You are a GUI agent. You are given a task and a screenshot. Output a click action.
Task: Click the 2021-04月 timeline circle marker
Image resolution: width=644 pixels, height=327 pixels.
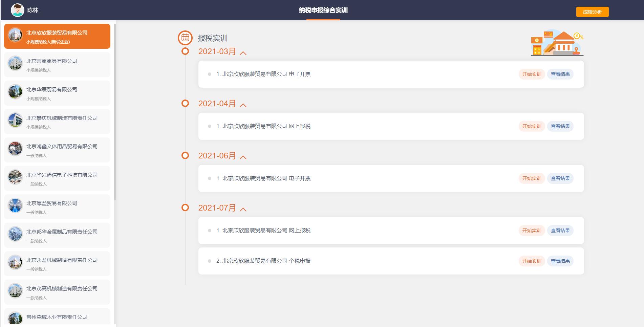click(185, 103)
